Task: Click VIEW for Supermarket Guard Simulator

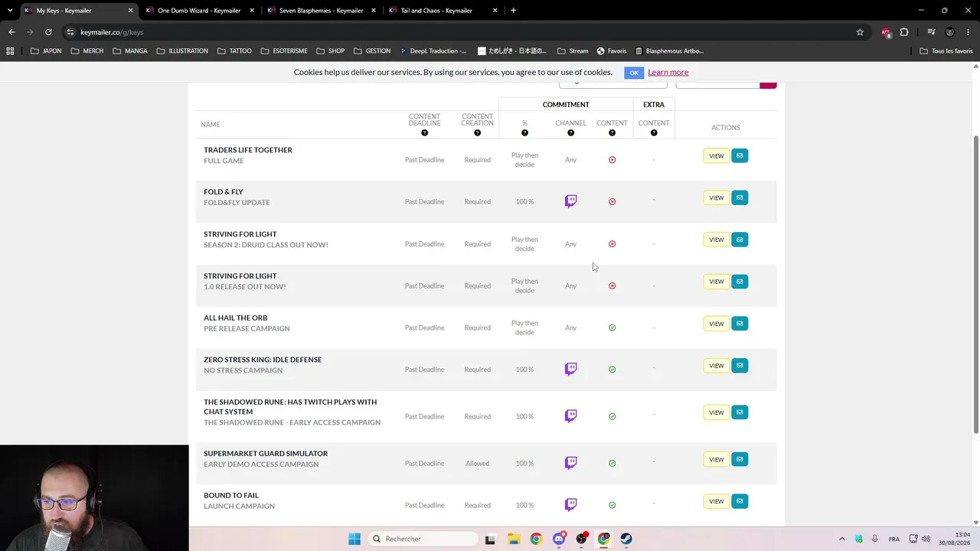Action: pos(716,459)
